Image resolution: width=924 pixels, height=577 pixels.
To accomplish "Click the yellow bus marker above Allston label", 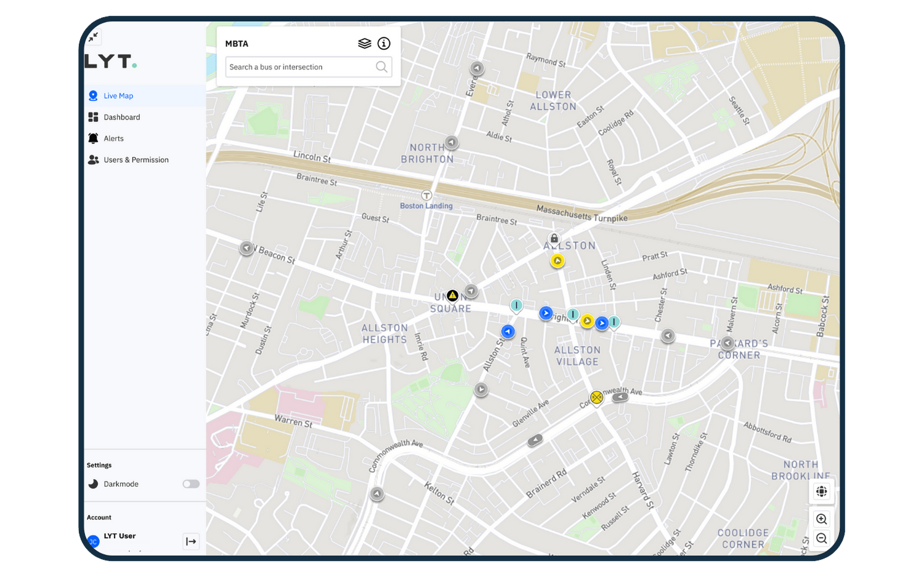I will [557, 260].
